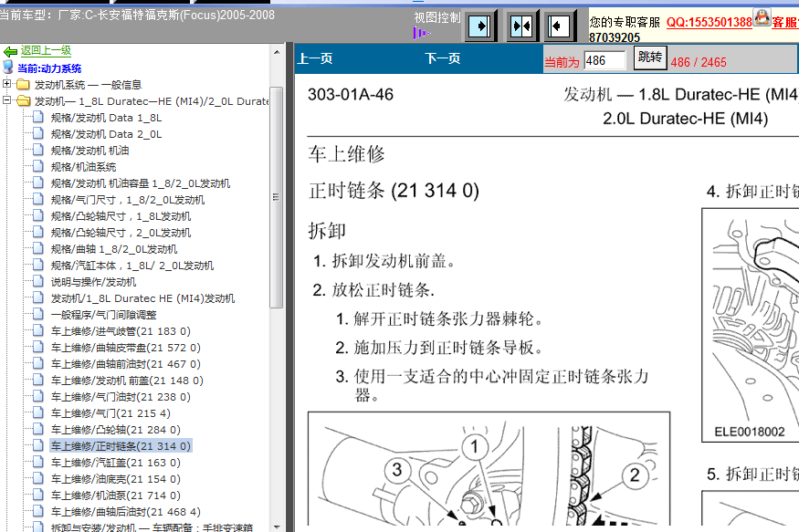This screenshot has width=799, height=532.
Task: Click the 486 / 2465 page counter
Action: point(699,62)
